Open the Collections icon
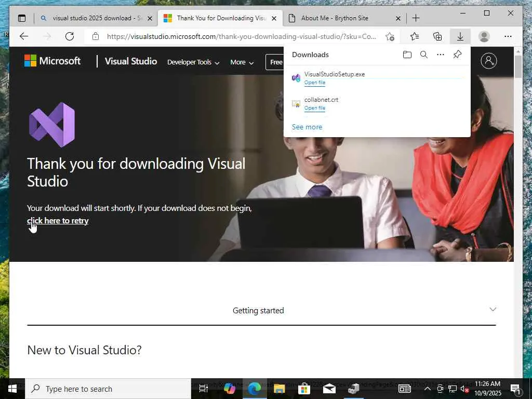The width and height of the screenshot is (532, 399). [x=437, y=36]
